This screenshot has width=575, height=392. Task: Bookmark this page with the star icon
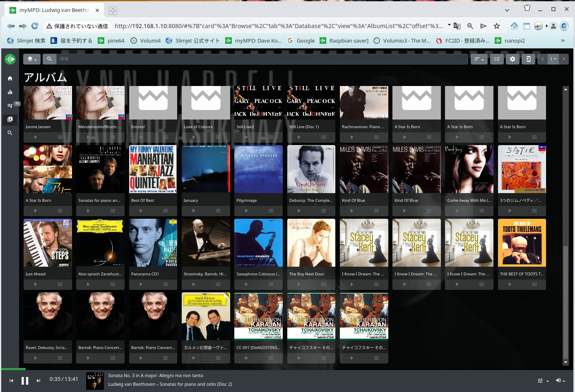pos(497,26)
